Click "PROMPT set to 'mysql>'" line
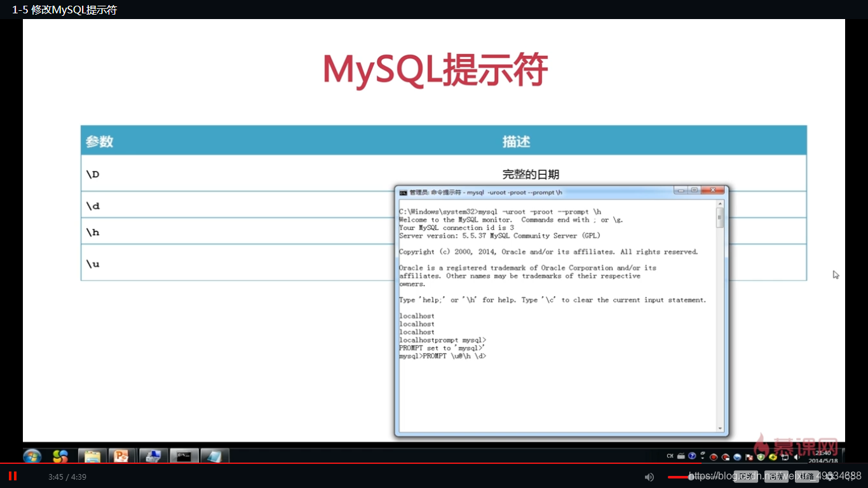Image resolution: width=868 pixels, height=488 pixels. pos(442,348)
